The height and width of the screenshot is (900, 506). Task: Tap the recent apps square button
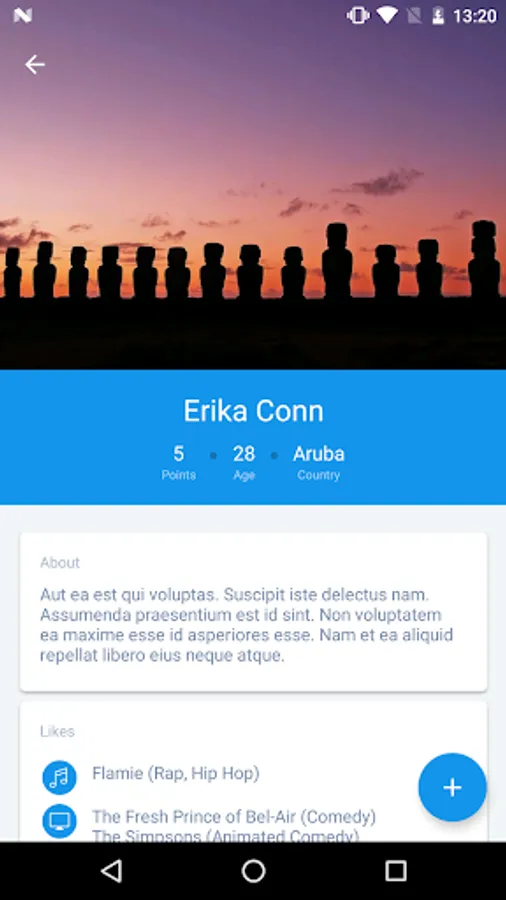coord(395,871)
